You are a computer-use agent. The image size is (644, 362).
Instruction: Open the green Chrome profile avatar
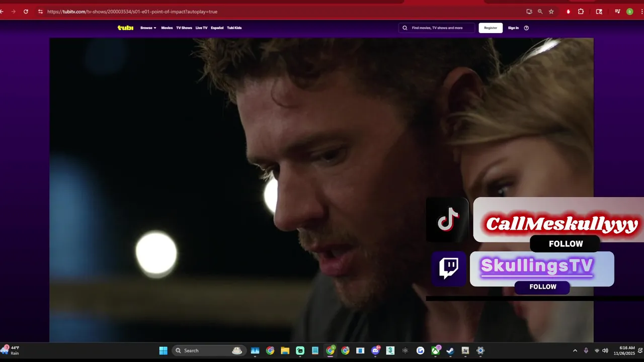point(629,12)
